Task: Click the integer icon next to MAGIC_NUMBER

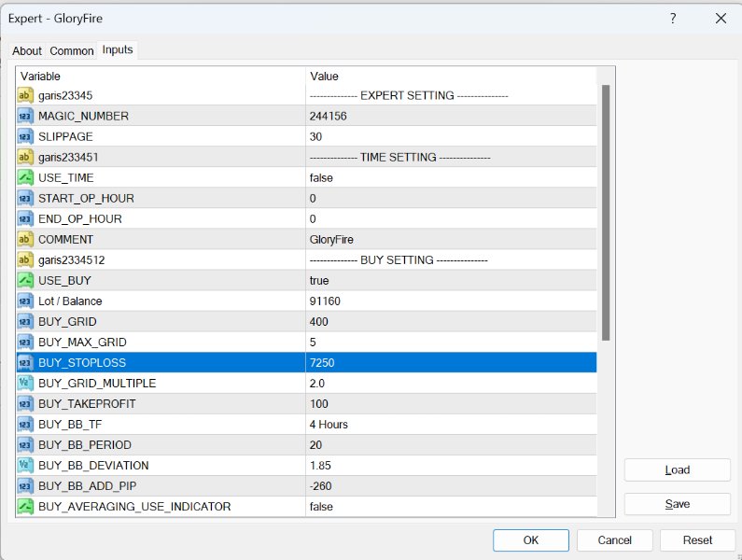Action: click(26, 116)
